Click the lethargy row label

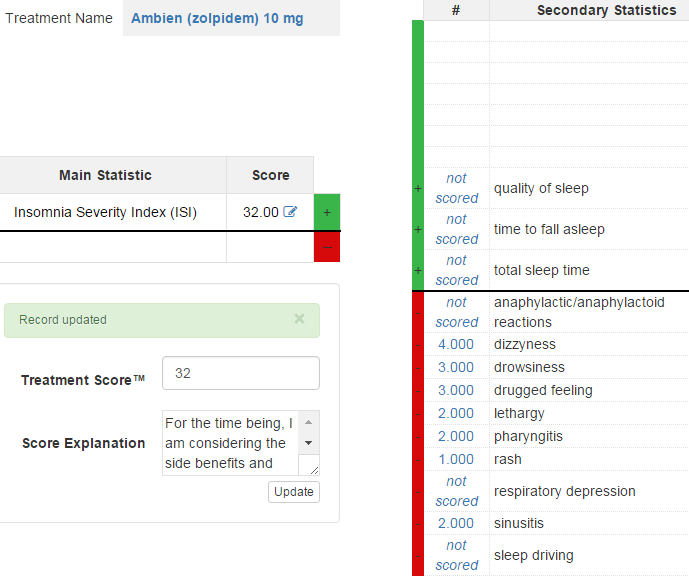[x=519, y=413]
